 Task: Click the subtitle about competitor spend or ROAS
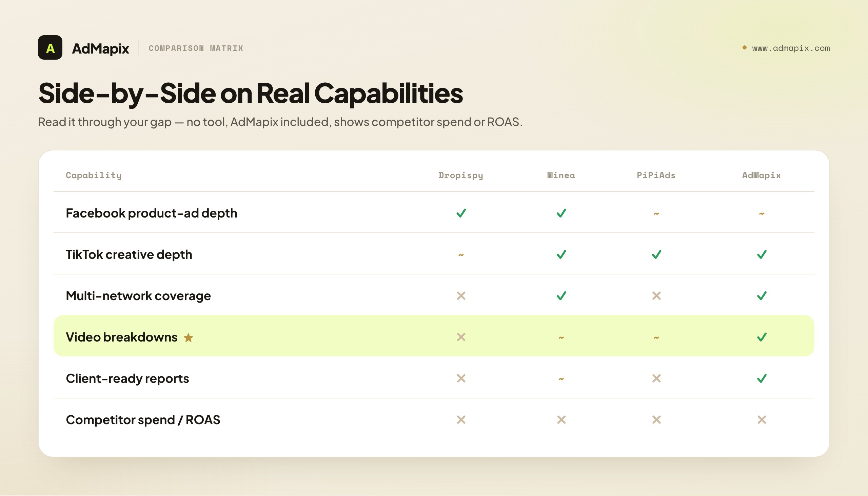(280, 122)
